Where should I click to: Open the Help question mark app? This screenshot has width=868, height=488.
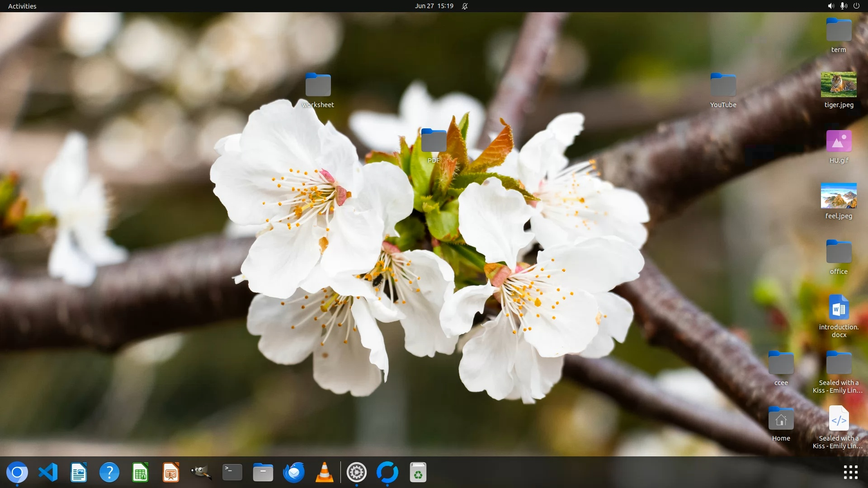tap(109, 473)
